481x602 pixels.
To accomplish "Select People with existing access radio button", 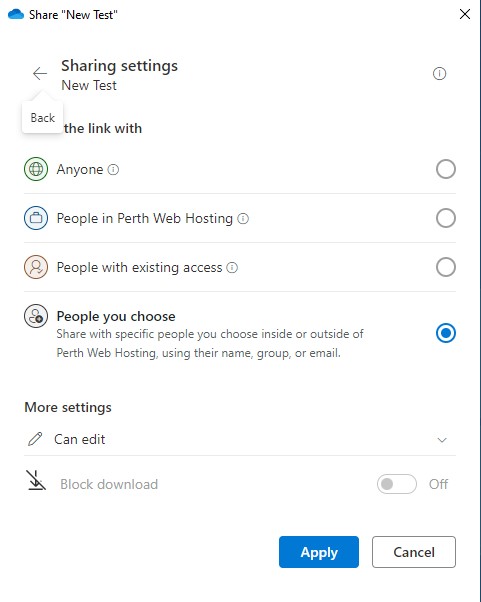I will [446, 267].
